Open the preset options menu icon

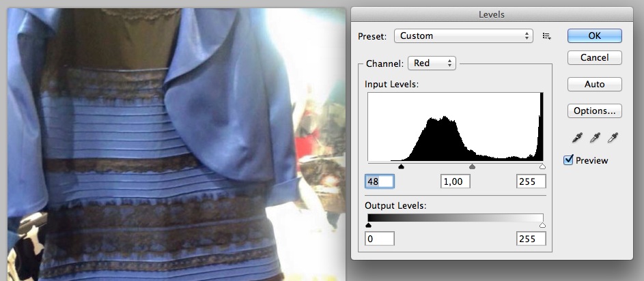tap(546, 36)
